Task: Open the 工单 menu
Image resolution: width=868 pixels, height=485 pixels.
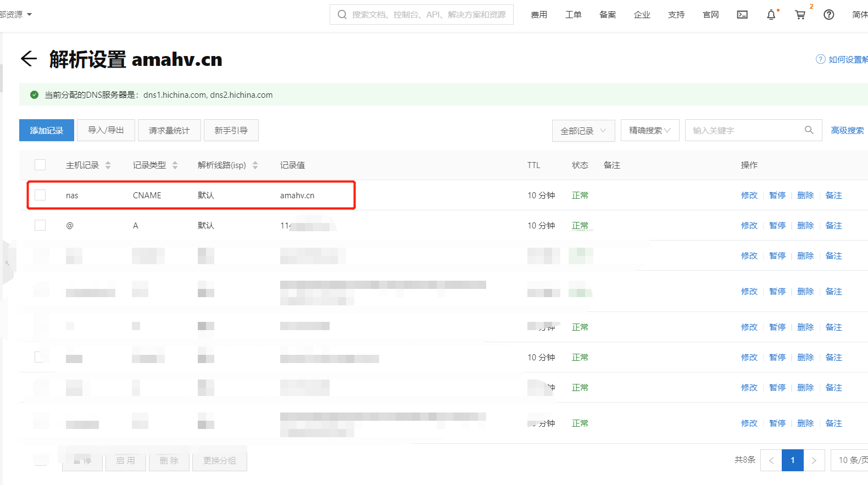Action: point(573,15)
